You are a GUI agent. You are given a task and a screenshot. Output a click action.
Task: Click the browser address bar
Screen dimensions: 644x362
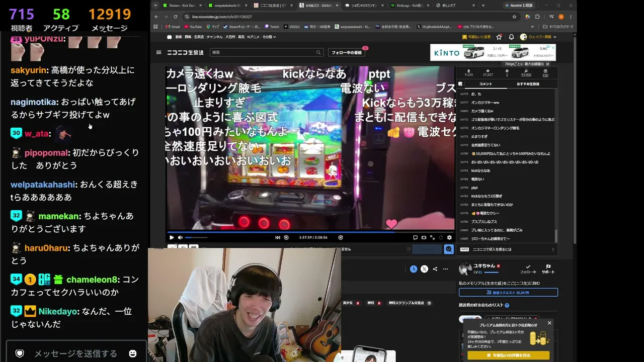point(347,17)
